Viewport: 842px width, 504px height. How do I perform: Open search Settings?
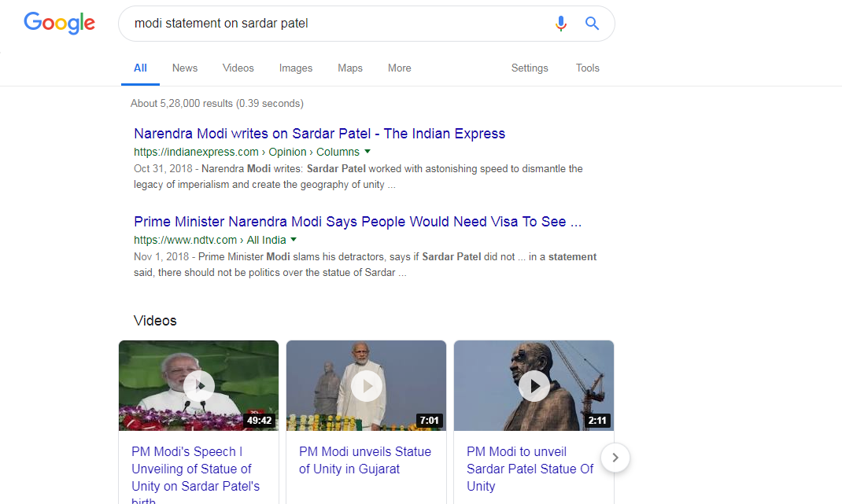coord(530,68)
